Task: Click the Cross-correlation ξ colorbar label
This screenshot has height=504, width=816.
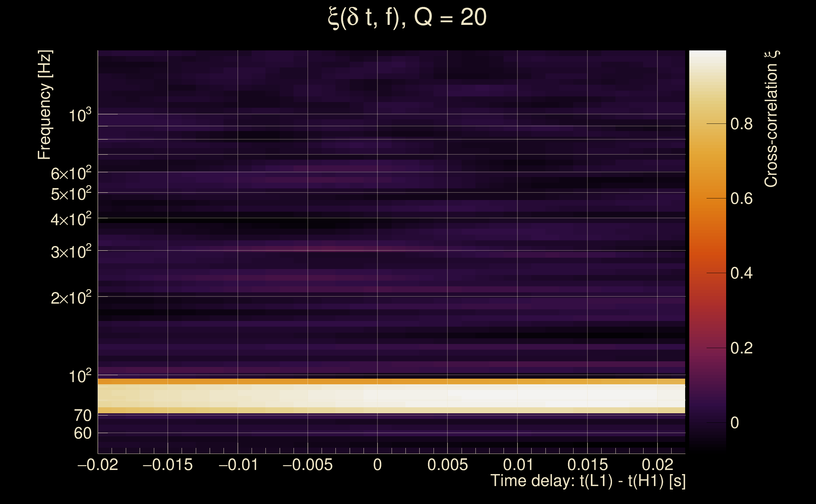Action: 771,119
